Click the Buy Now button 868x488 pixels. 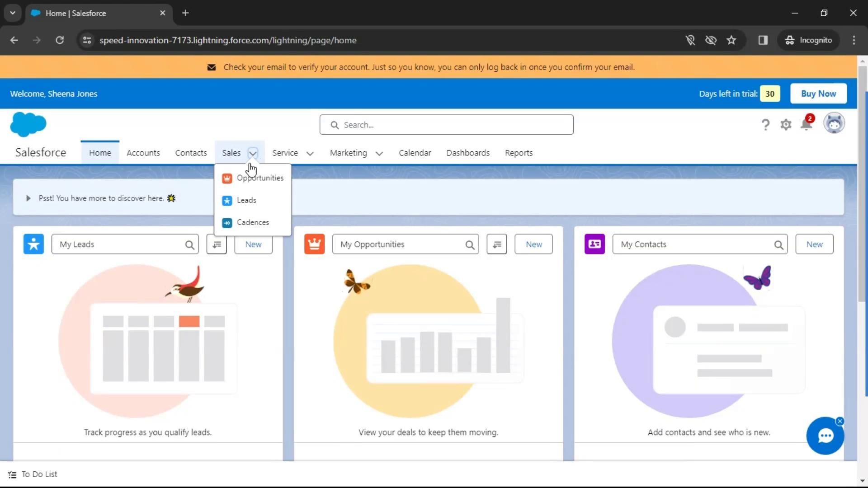click(x=818, y=94)
